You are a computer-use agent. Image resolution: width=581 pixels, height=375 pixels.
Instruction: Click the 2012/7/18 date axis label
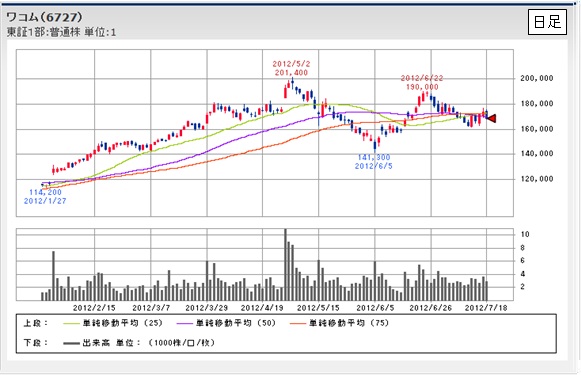[486, 308]
